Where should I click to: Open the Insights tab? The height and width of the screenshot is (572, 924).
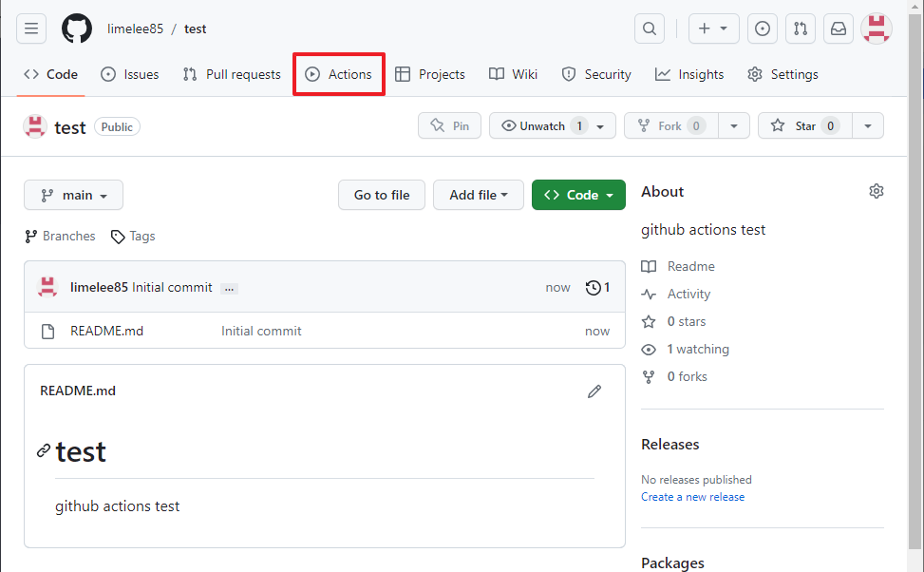coord(689,74)
